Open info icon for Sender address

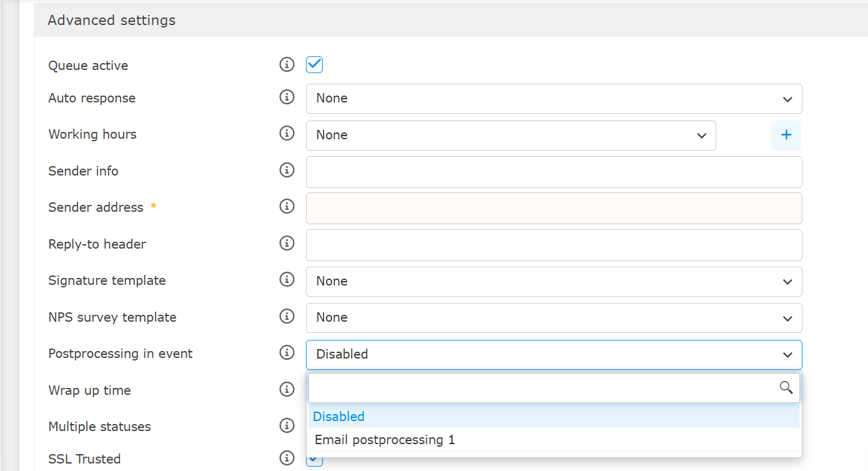pyautogui.click(x=287, y=206)
